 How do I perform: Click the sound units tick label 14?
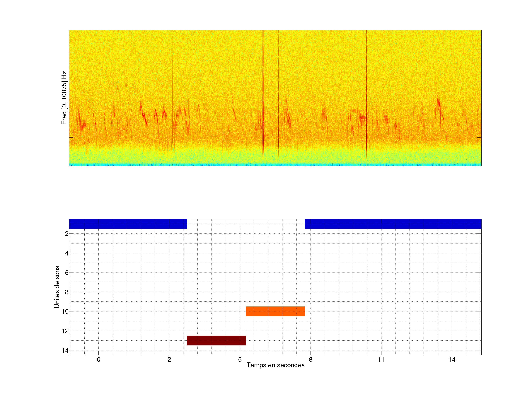coord(65,350)
